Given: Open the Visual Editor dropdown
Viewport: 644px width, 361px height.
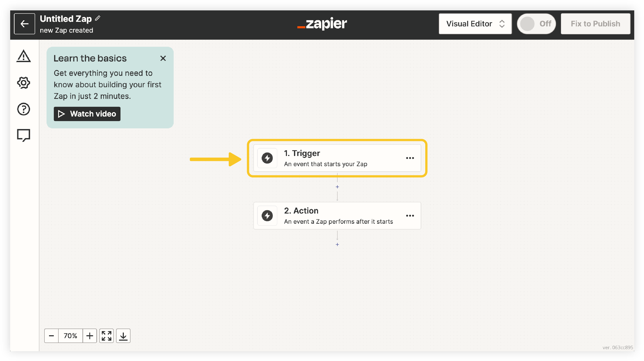Looking at the screenshot, I should coord(475,24).
